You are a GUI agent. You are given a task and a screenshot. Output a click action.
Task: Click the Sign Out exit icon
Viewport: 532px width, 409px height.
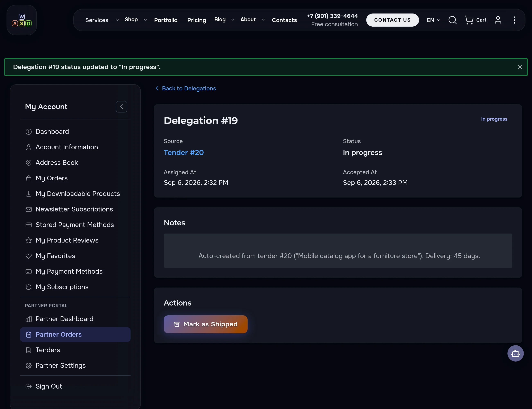point(28,386)
